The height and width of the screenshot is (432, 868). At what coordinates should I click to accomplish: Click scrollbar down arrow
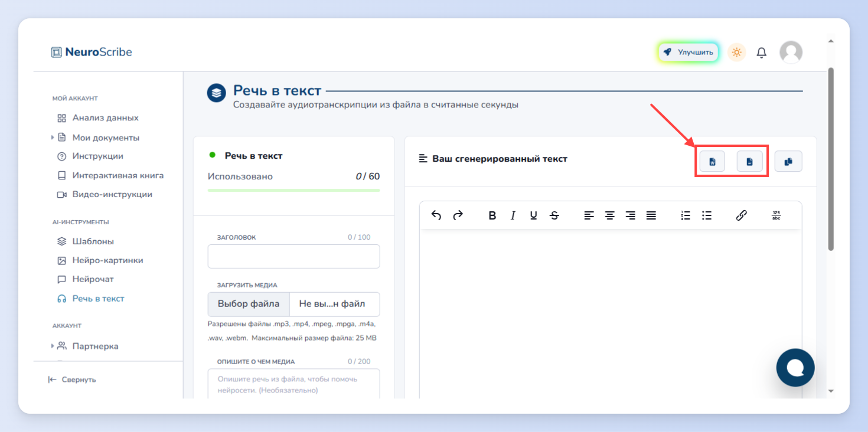point(831,391)
